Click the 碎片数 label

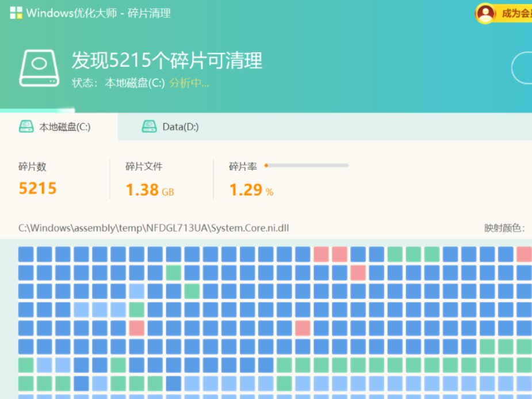coord(32,167)
